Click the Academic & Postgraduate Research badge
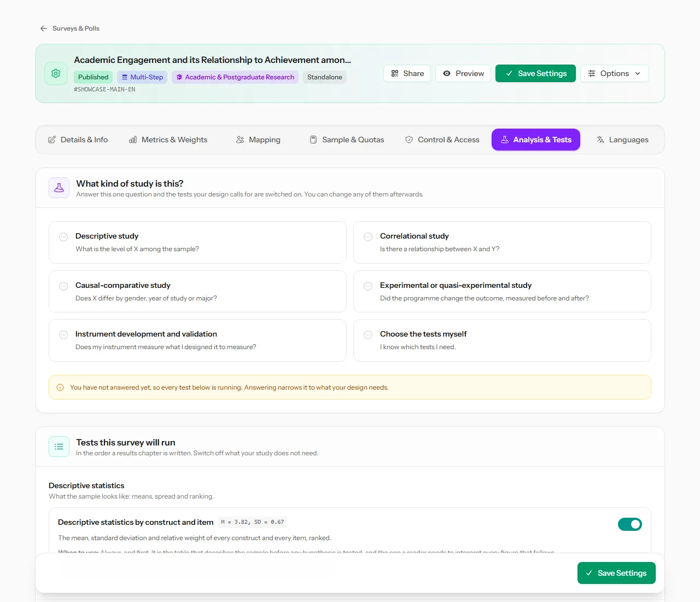The width and height of the screenshot is (700, 602). 235,77
